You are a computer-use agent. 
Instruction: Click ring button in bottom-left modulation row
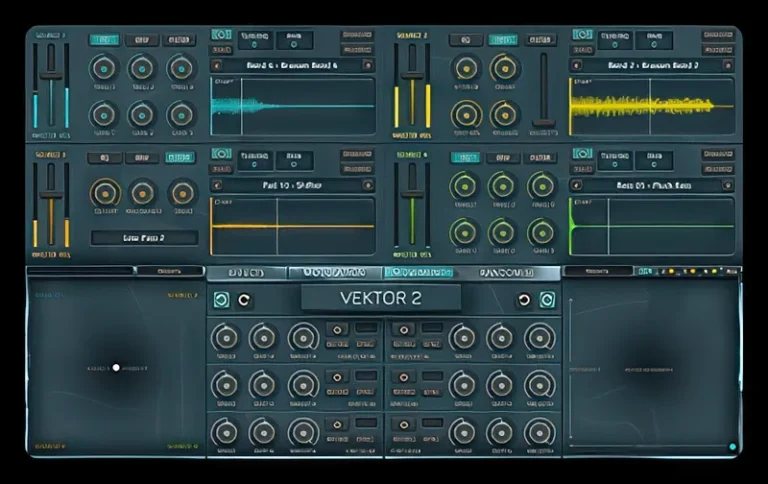click(337, 425)
